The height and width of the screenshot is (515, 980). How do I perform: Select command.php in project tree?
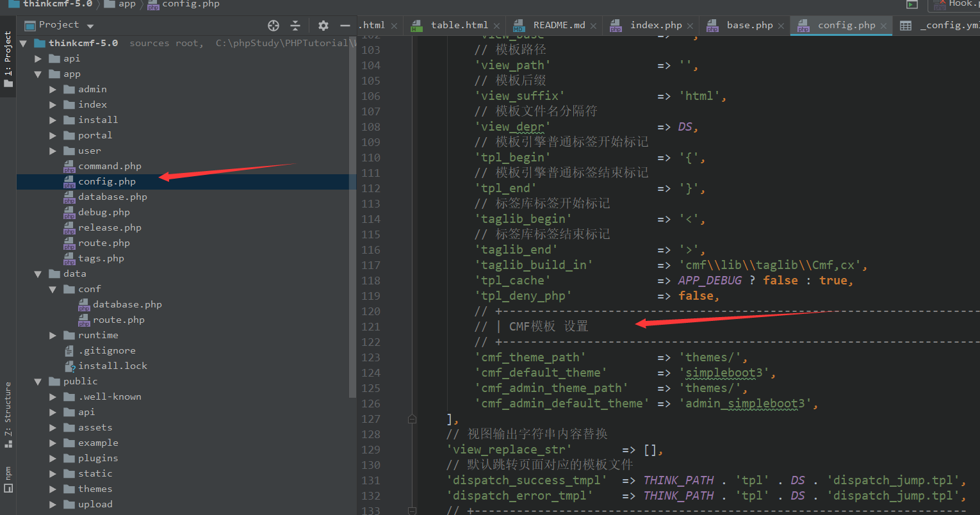pos(110,167)
